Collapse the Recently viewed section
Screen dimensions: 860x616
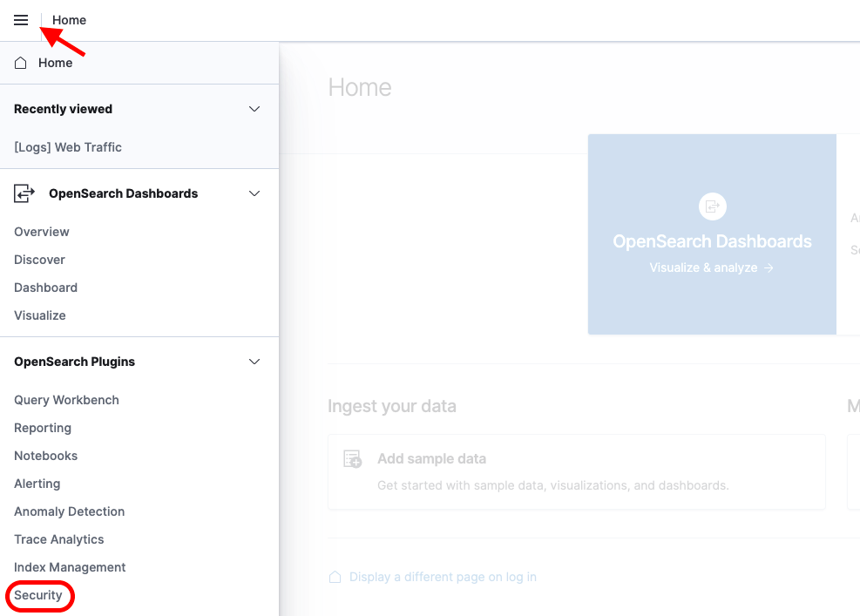click(x=254, y=109)
